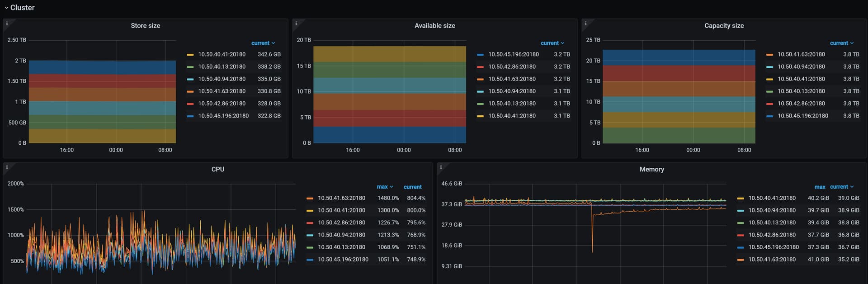The image size is (868, 284).
Task: Toggle 10.50.41.63:20180 series in CPU legend
Action: (x=341, y=198)
